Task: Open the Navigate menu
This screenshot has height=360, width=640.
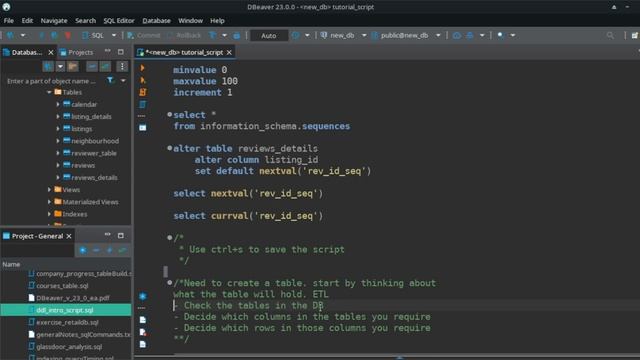Action: coord(54,20)
